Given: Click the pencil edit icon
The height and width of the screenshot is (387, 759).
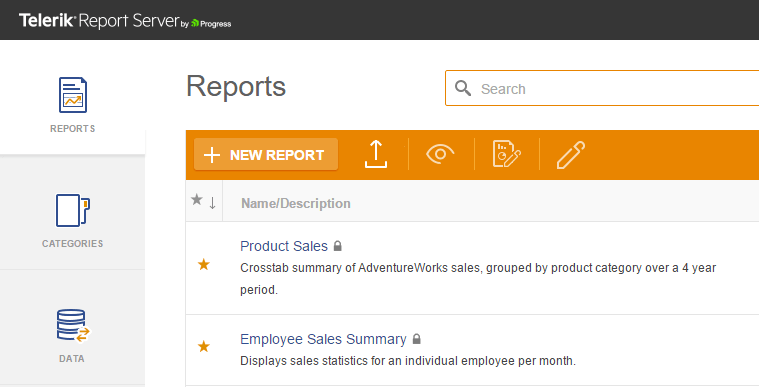Looking at the screenshot, I should click(x=571, y=155).
